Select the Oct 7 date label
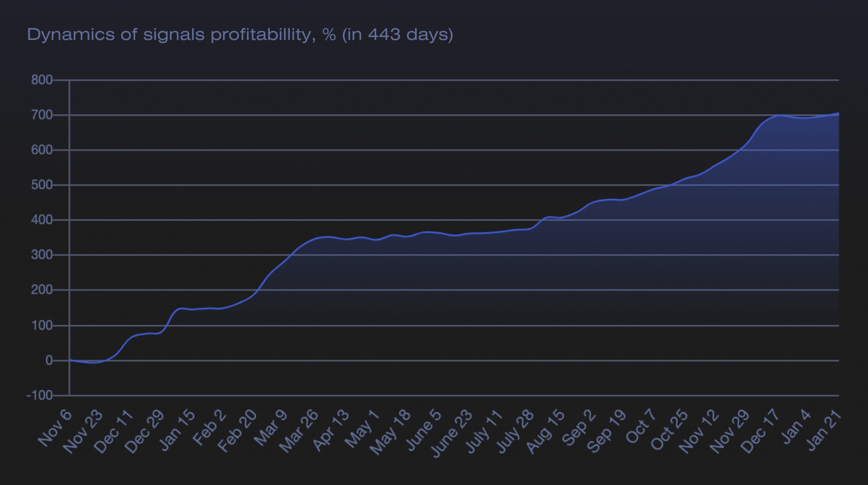The height and width of the screenshot is (485, 868). [641, 427]
